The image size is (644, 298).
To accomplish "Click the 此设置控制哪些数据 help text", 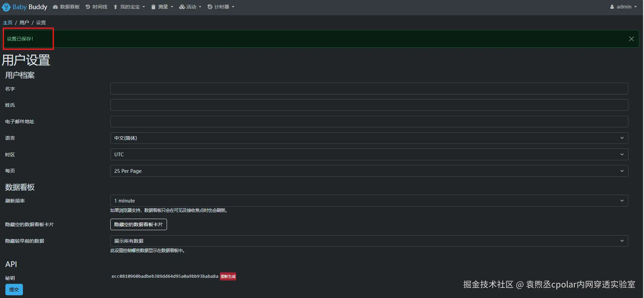I will tap(148, 250).
